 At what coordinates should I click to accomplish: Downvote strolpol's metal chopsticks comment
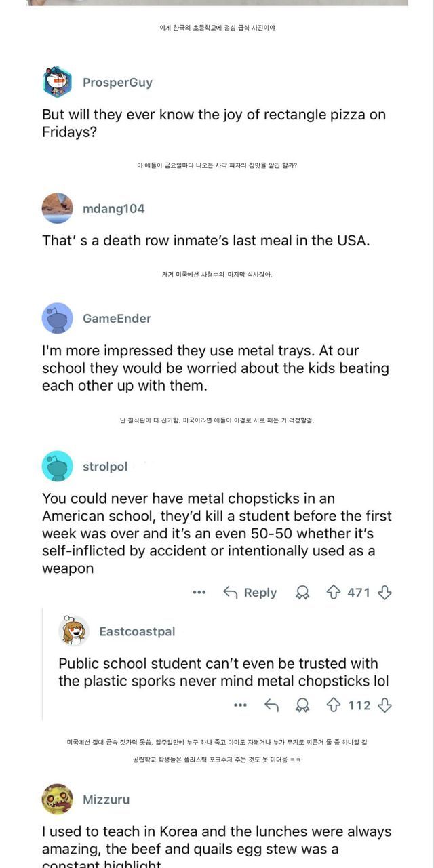click(x=384, y=593)
